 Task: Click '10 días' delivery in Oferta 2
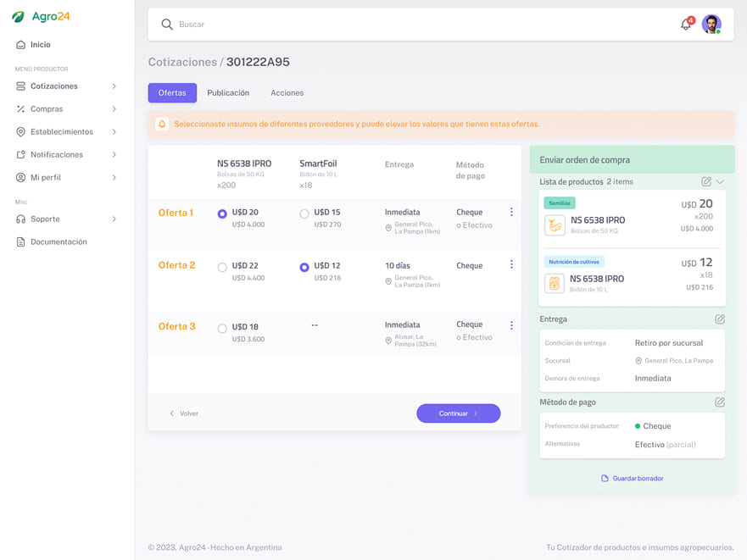pyautogui.click(x=398, y=265)
